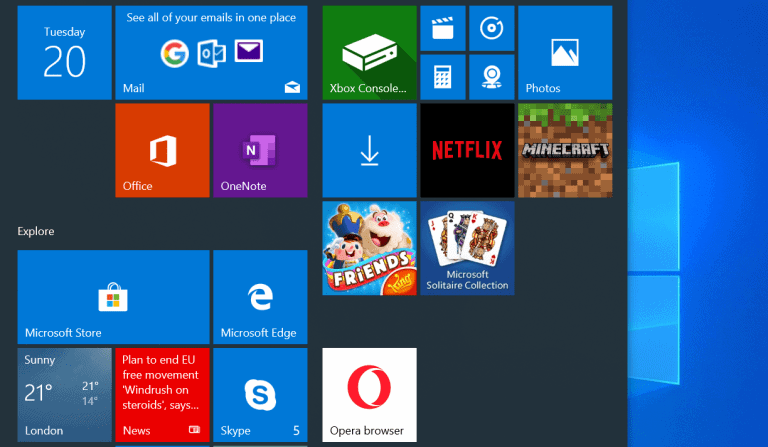Open the Groove Music disc tile

click(x=492, y=28)
